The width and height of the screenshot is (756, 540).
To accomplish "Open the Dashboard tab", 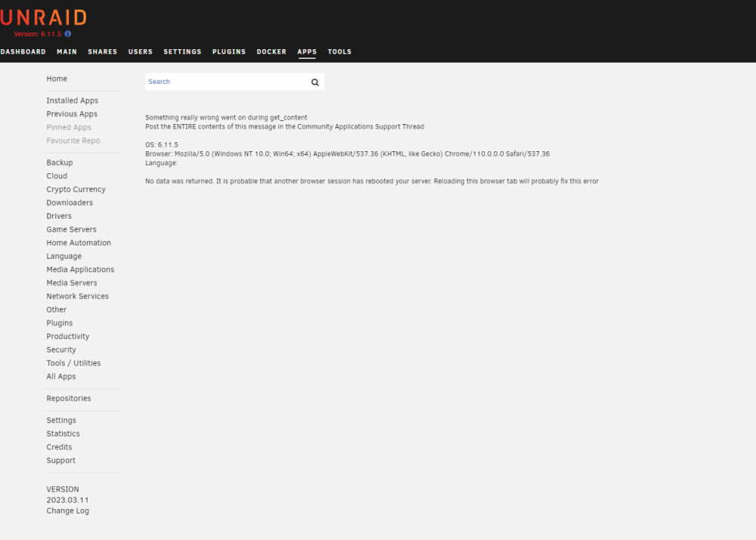I will click(23, 51).
